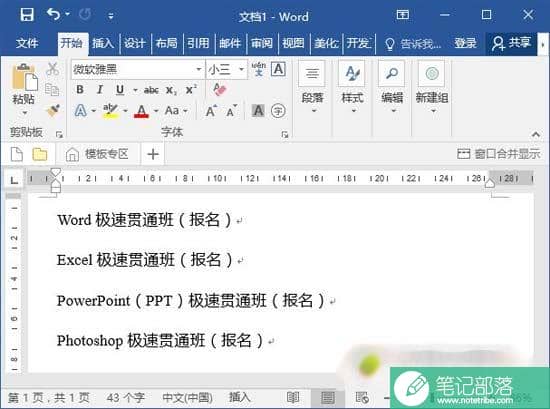Screen dimensions: 550x409
Task: Click the 共享 share button
Action: click(511, 43)
